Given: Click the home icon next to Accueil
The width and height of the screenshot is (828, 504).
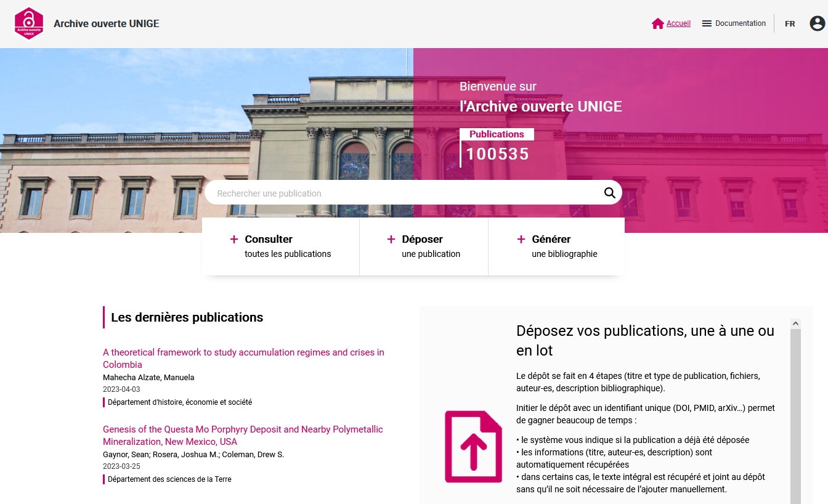Looking at the screenshot, I should (x=657, y=23).
